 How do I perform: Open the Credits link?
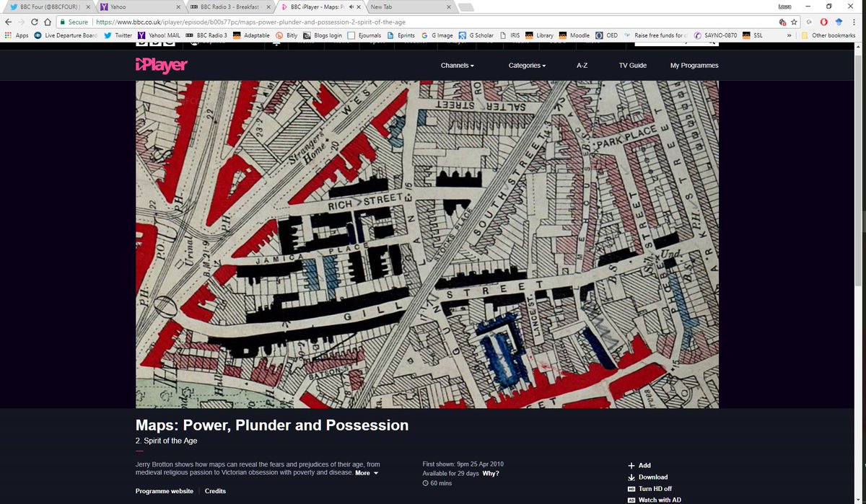[x=215, y=491]
